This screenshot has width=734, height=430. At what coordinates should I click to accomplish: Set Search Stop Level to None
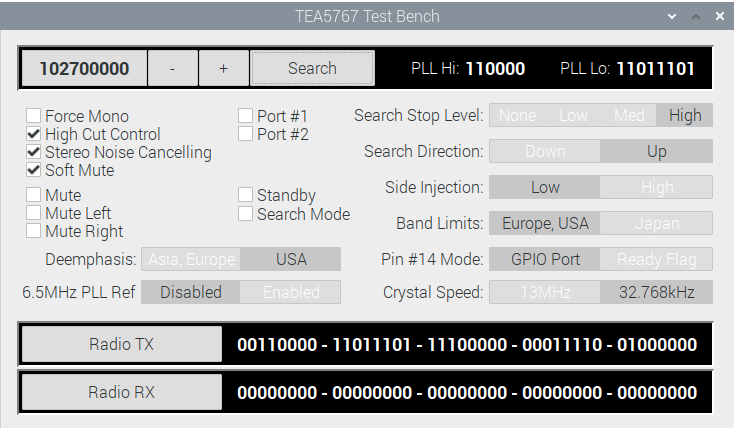(517, 115)
